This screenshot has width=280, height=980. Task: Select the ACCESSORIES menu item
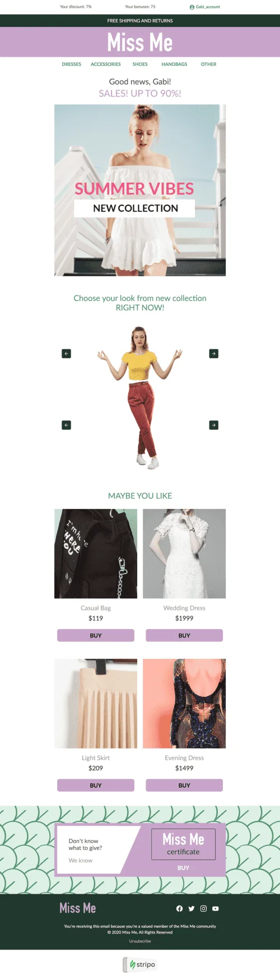click(106, 64)
